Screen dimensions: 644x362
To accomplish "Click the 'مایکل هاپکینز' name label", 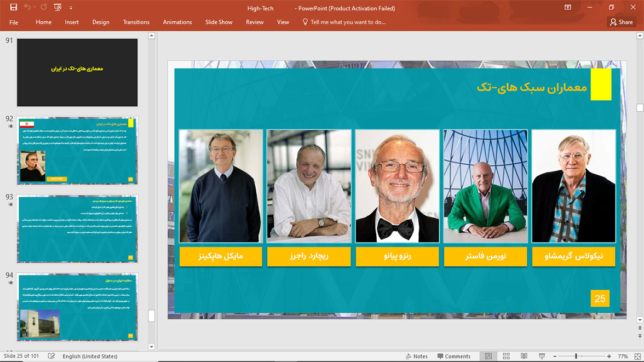I will 221,256.
